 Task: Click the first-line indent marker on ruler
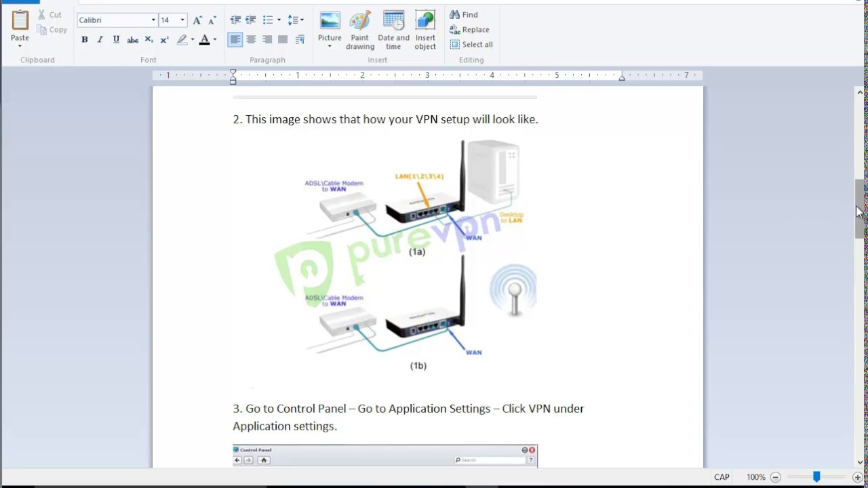click(233, 73)
